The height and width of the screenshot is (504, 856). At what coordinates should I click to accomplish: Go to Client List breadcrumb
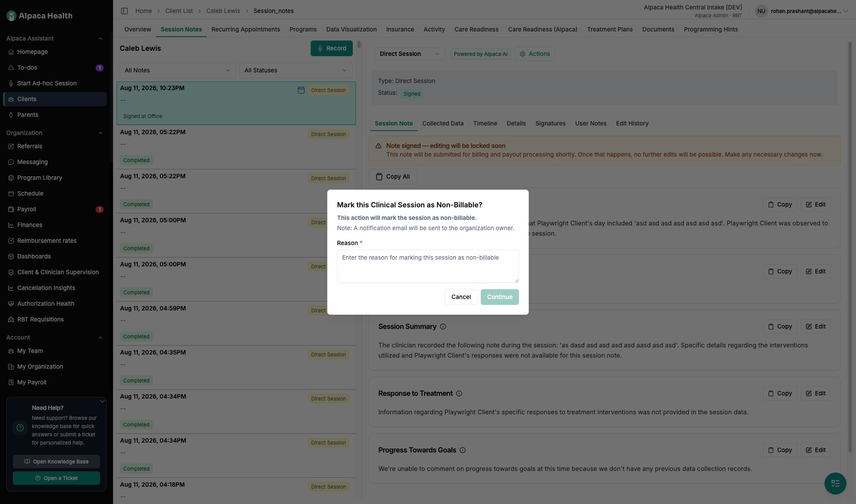[x=179, y=11]
